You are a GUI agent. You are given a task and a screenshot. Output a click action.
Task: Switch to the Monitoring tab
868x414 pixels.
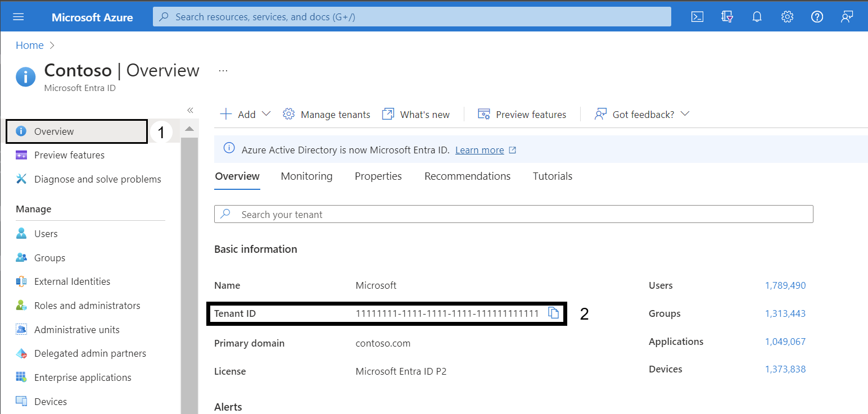(x=306, y=176)
